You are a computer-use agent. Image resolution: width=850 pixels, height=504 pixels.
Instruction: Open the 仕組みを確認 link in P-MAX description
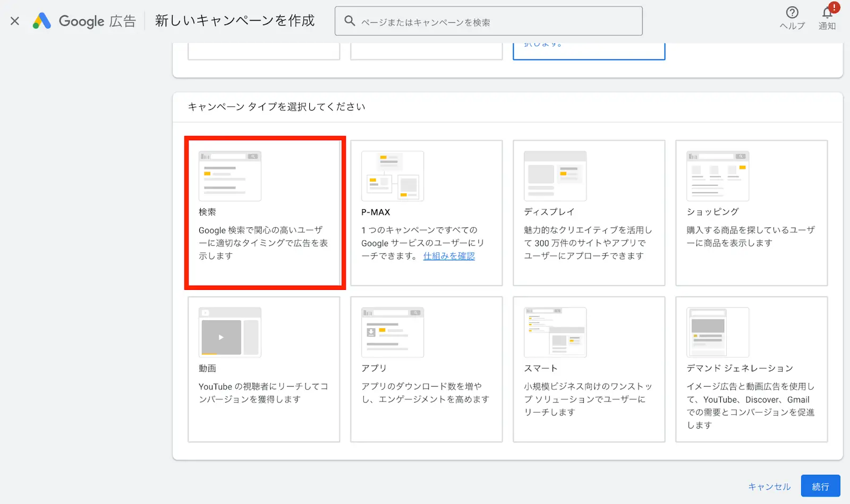448,255
